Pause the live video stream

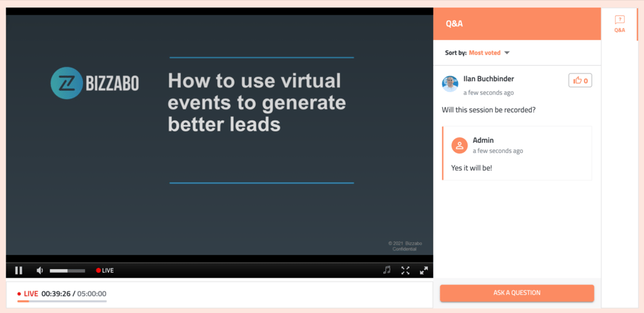point(19,270)
